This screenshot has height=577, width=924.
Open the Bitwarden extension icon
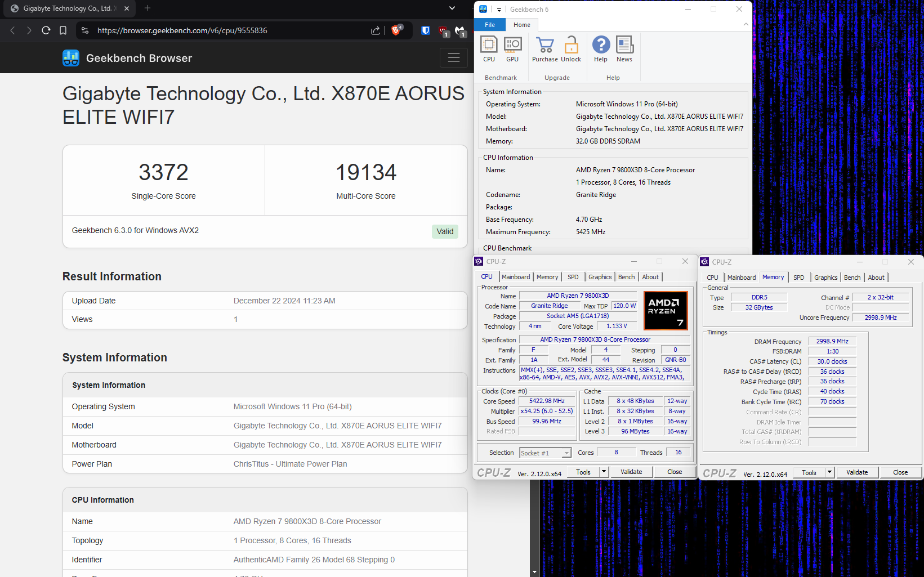tap(426, 30)
